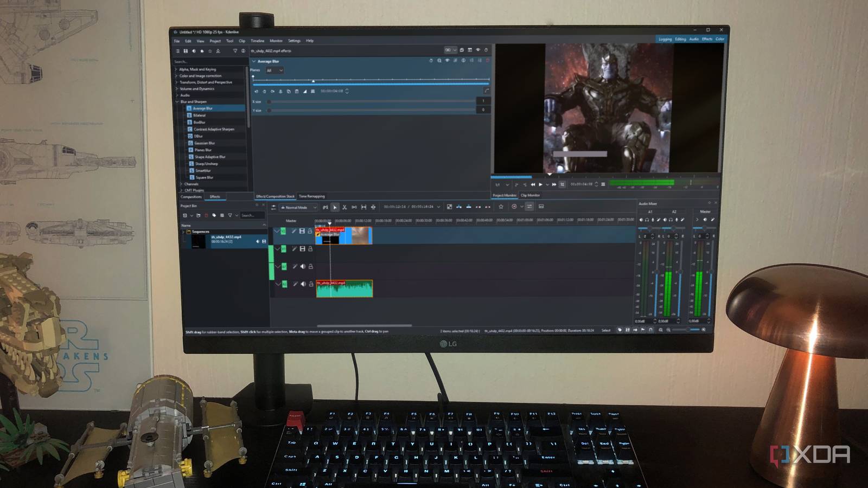Open the Planes dropdown set to All

(275, 70)
